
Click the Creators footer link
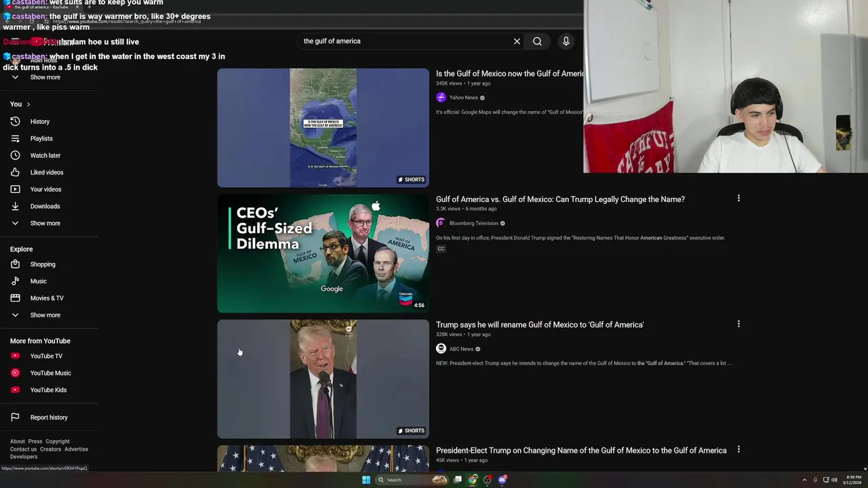[x=50, y=449]
